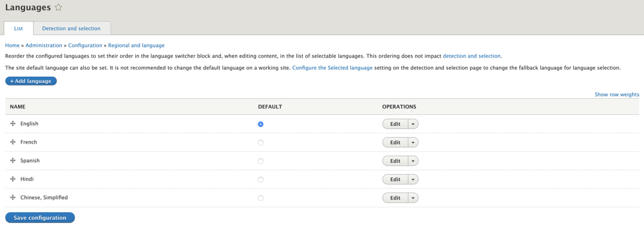Set French as the default language
The height and width of the screenshot is (230, 644).
pos(261,142)
